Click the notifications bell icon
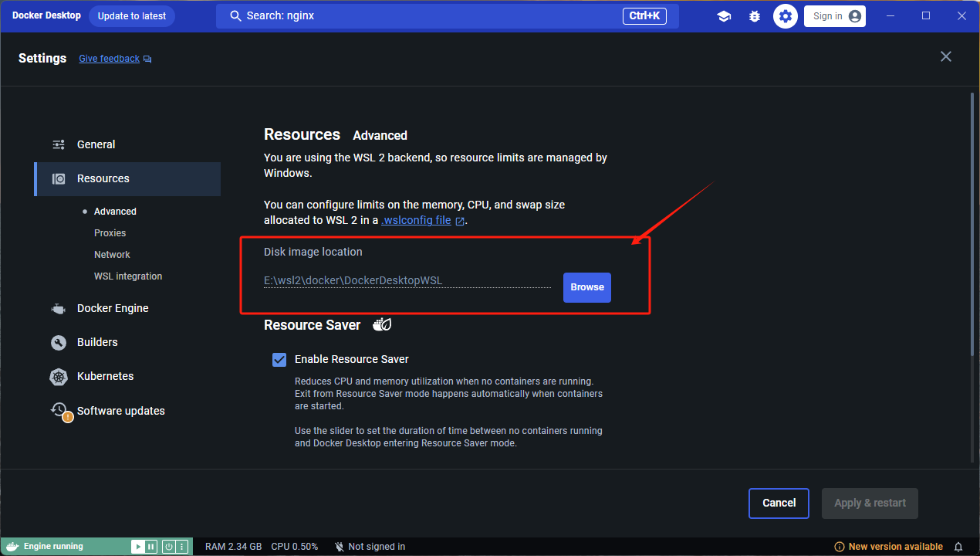The width and height of the screenshot is (980, 556). click(x=958, y=547)
